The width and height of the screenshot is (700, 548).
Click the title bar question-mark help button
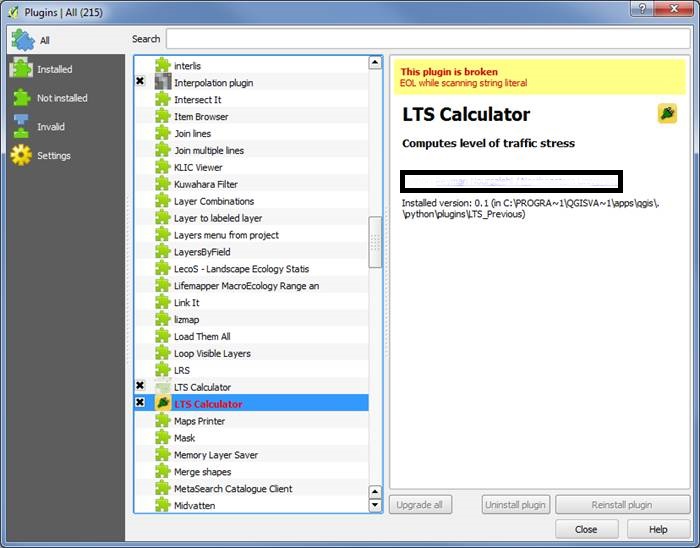(x=642, y=9)
